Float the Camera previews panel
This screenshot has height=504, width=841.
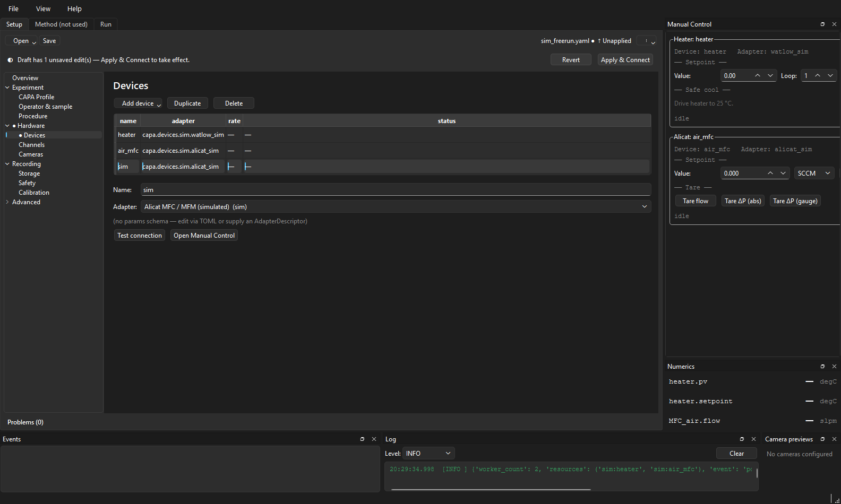822,439
